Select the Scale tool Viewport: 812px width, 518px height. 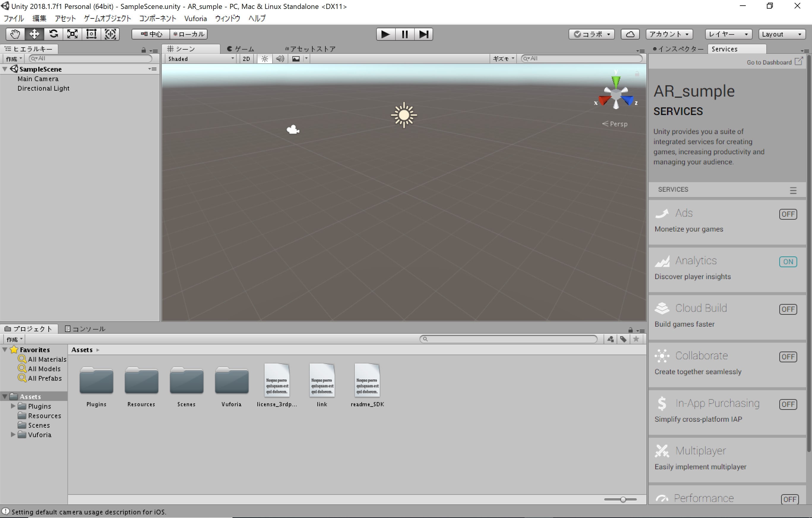[72, 34]
